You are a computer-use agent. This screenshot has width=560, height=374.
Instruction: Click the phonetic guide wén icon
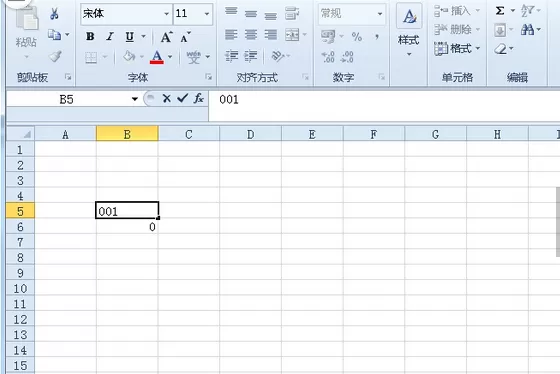[194, 57]
